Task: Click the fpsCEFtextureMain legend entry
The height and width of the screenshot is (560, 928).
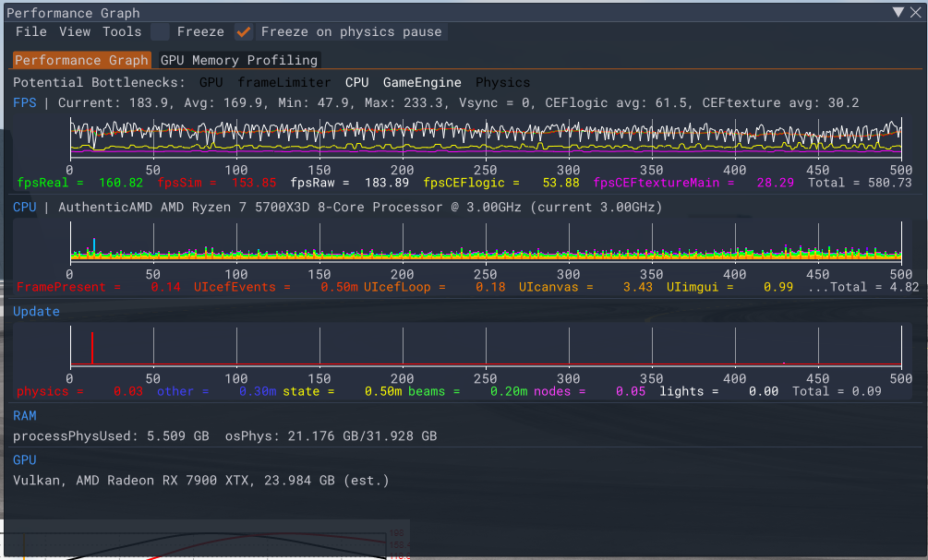Action: coord(693,183)
